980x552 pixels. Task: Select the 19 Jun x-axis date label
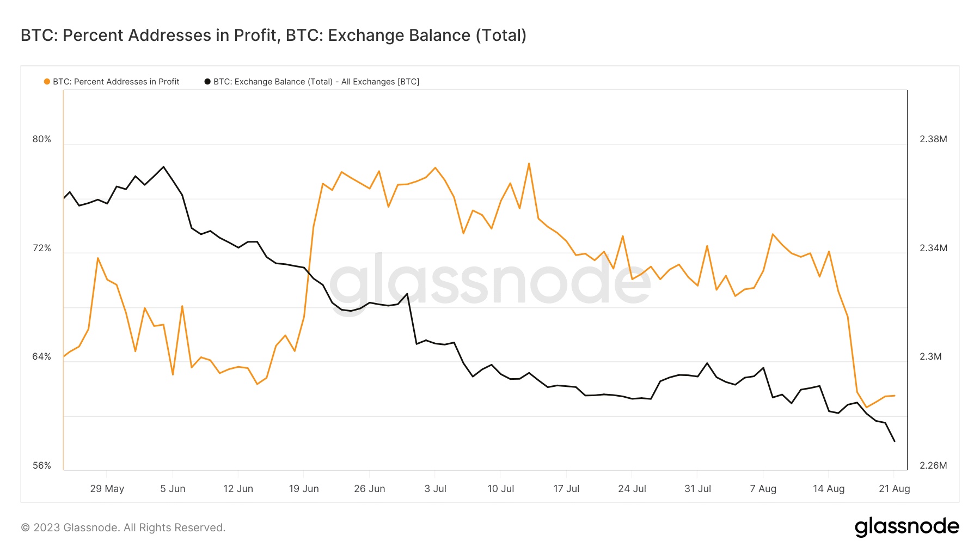[304, 489]
